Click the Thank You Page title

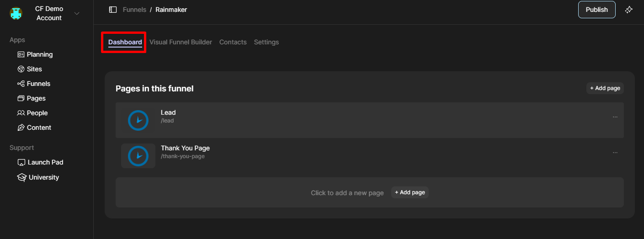(x=185, y=148)
